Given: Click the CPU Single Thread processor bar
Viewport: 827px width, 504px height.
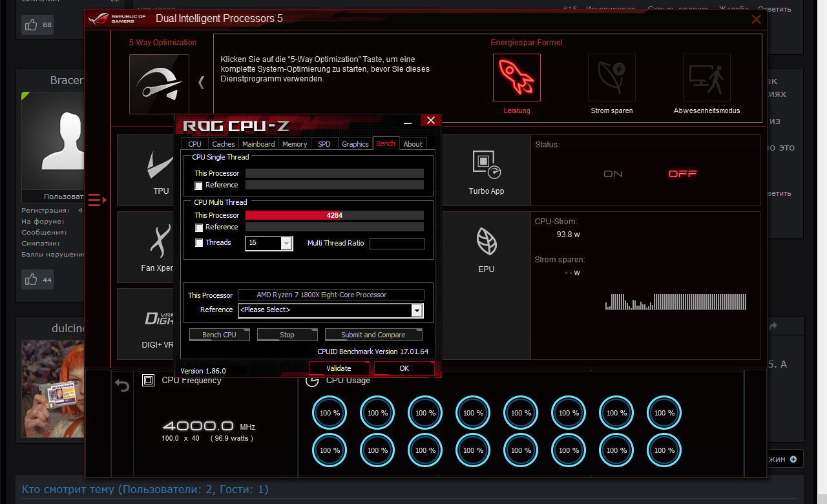Looking at the screenshot, I should point(335,173).
